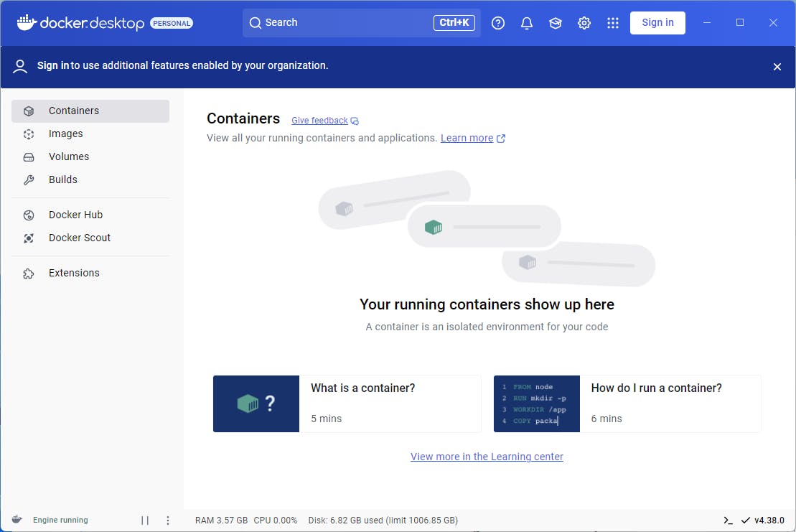Click the Learn more link
This screenshot has height=532, width=796.
tap(467, 138)
